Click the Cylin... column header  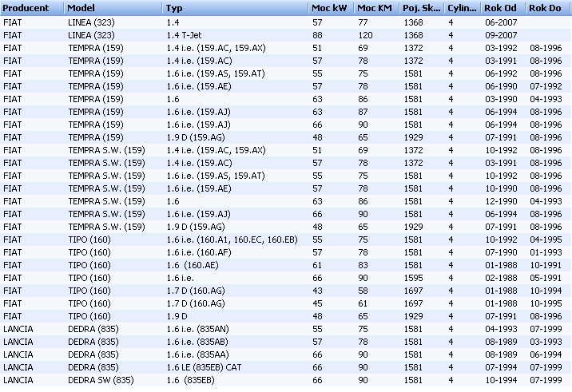pyautogui.click(x=463, y=8)
